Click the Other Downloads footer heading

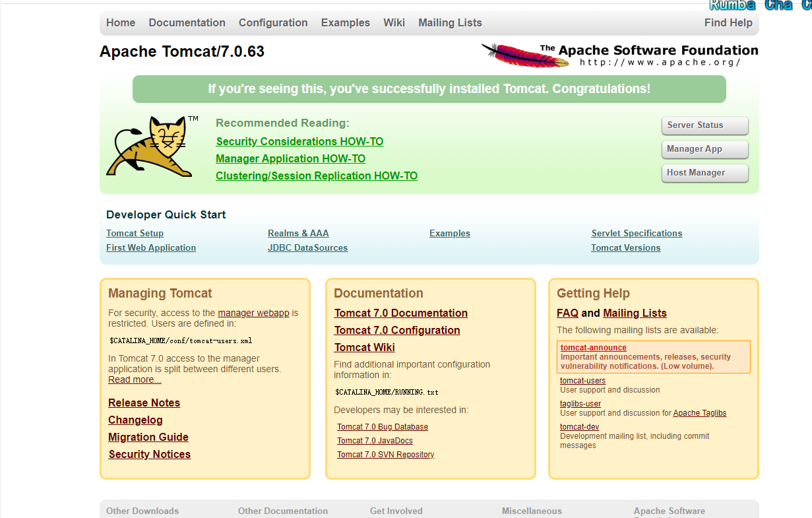[x=142, y=511]
